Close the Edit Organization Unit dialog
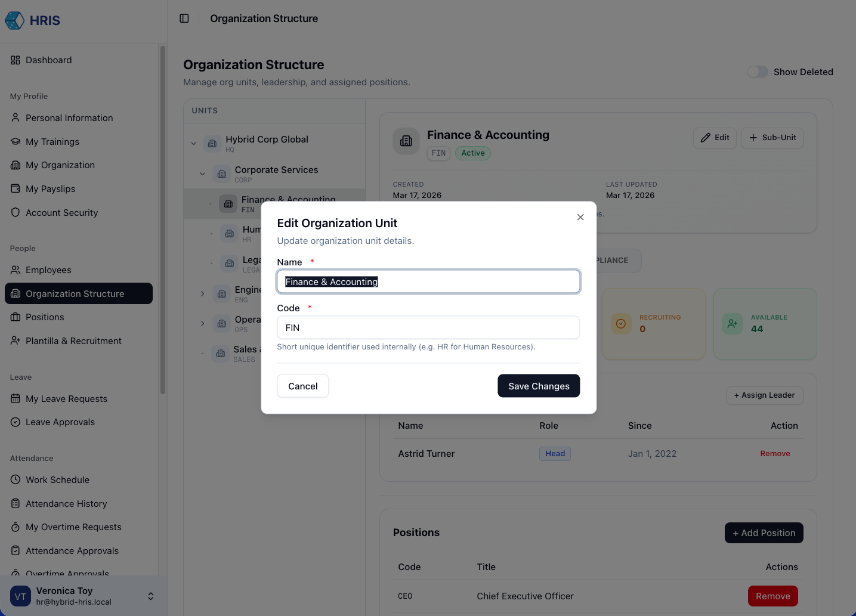The width and height of the screenshot is (856, 616). (580, 217)
